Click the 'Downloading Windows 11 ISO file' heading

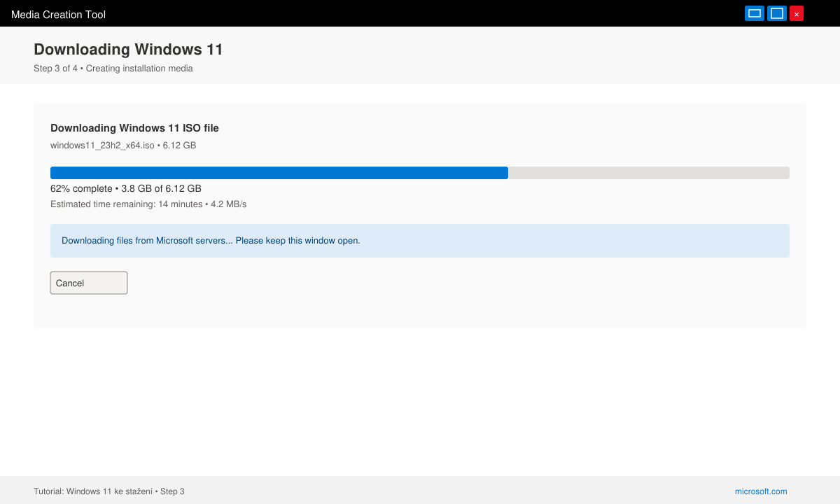134,128
